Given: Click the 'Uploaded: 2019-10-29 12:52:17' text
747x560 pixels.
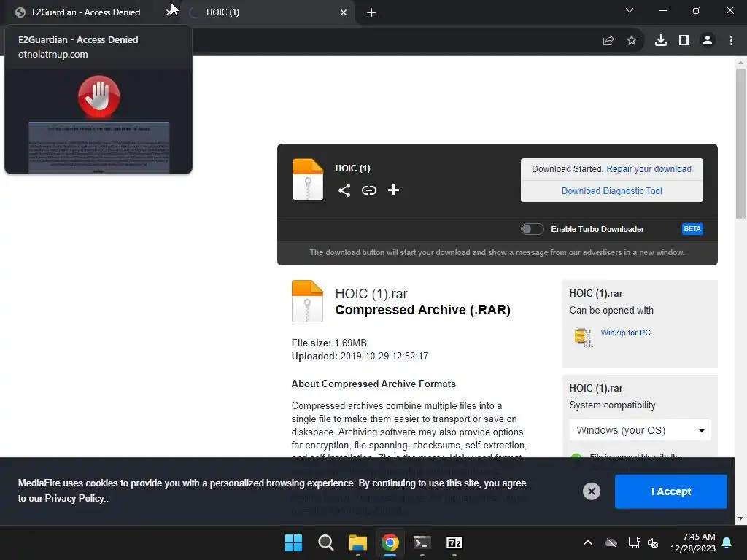Looking at the screenshot, I should [x=360, y=356].
